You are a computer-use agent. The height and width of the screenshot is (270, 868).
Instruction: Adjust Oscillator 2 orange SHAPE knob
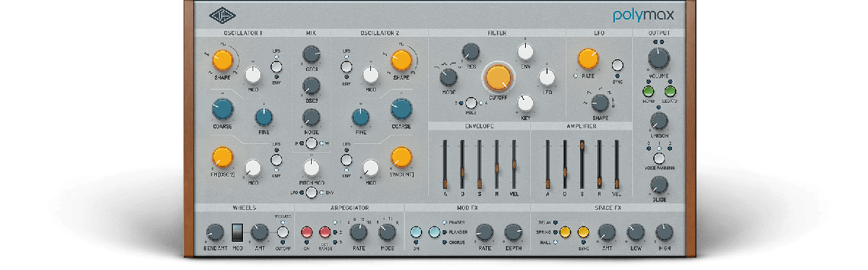point(401,59)
